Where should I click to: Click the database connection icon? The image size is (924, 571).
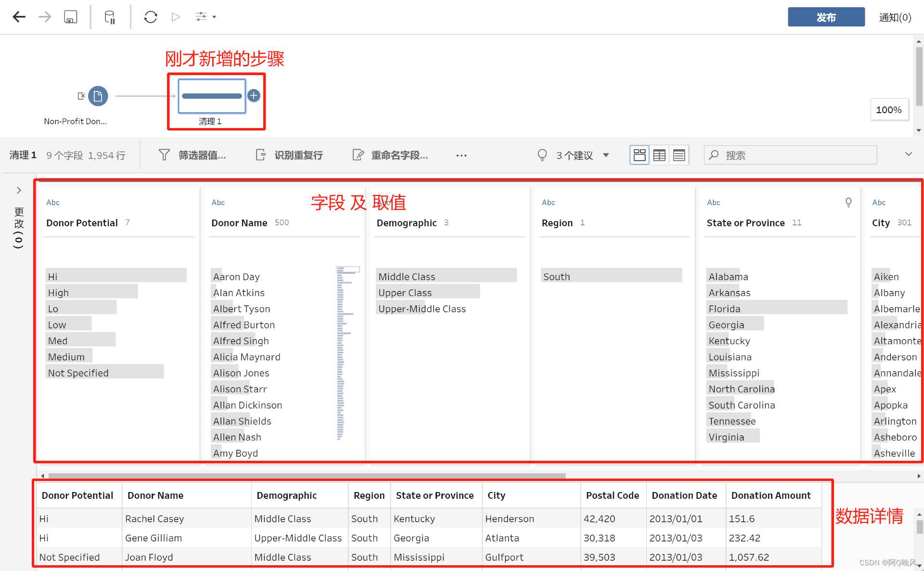point(110,17)
